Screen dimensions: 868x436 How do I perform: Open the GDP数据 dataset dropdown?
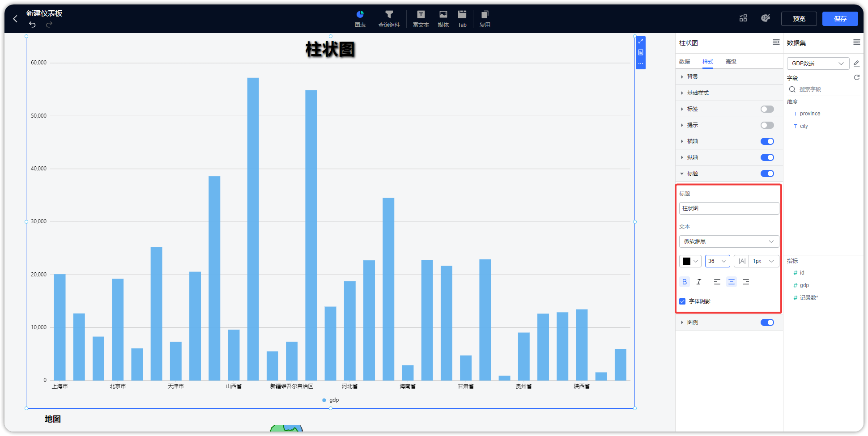[x=818, y=63]
